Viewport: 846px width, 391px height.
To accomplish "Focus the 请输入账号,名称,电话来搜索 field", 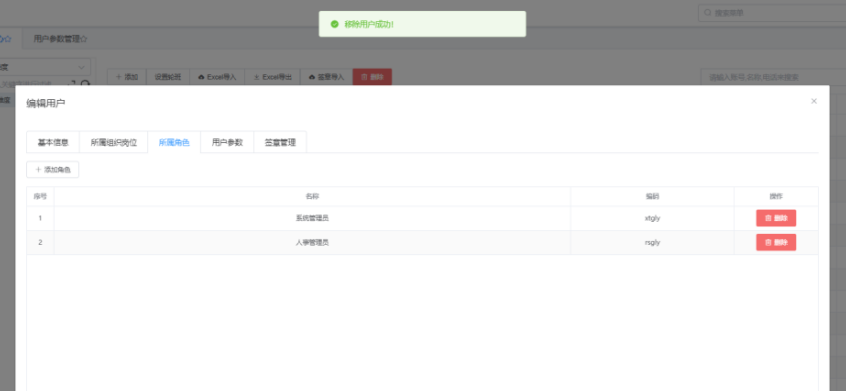I will click(x=773, y=77).
